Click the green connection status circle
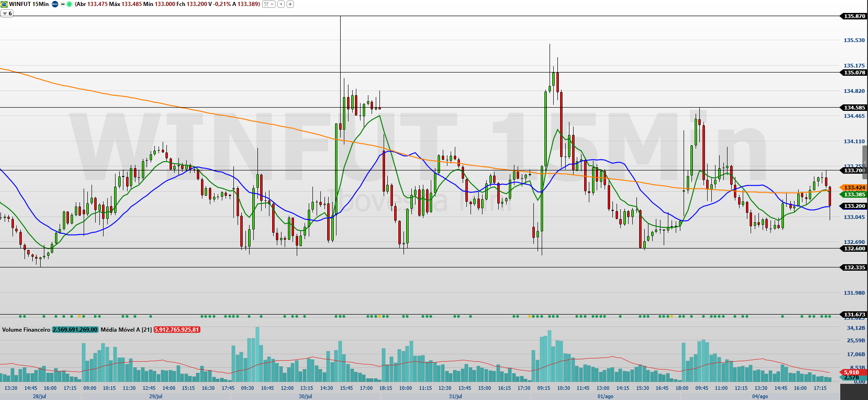Viewport: 868px width, 400px height. click(x=69, y=4)
